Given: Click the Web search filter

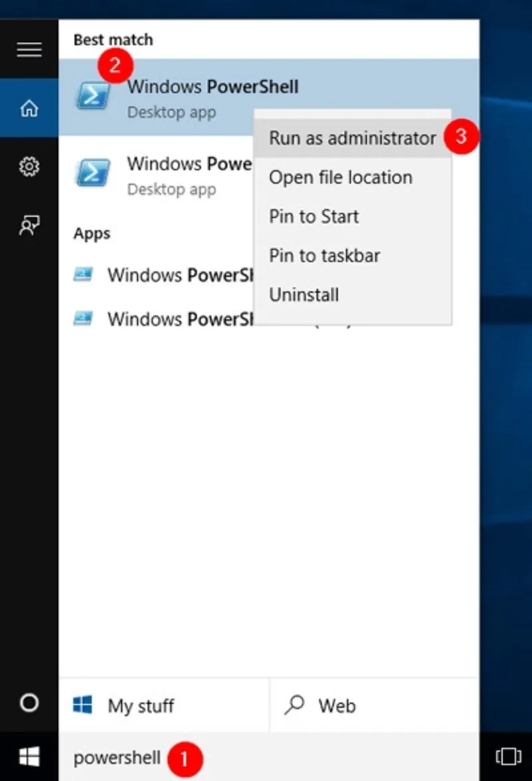Looking at the screenshot, I should tap(374, 705).
